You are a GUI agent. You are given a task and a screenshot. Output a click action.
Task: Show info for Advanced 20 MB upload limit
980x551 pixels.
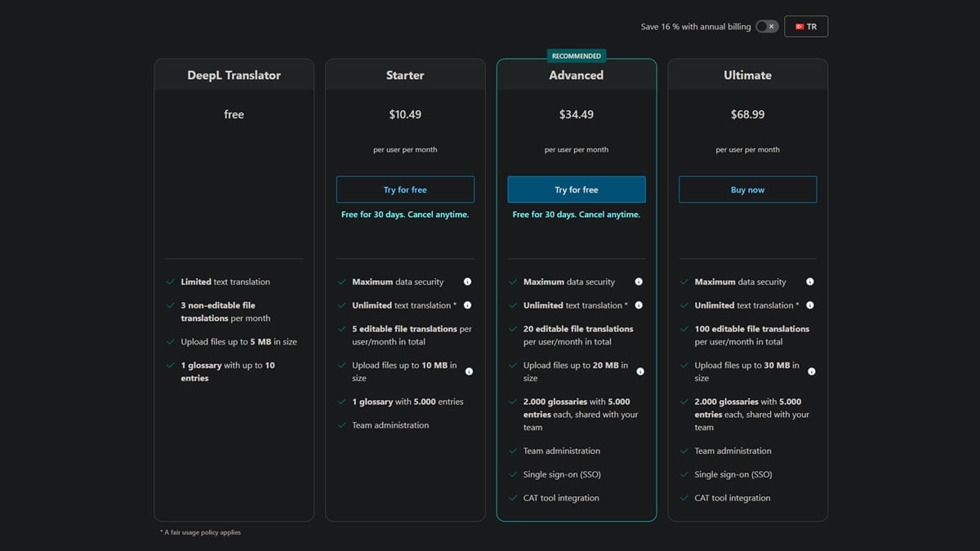coord(640,371)
